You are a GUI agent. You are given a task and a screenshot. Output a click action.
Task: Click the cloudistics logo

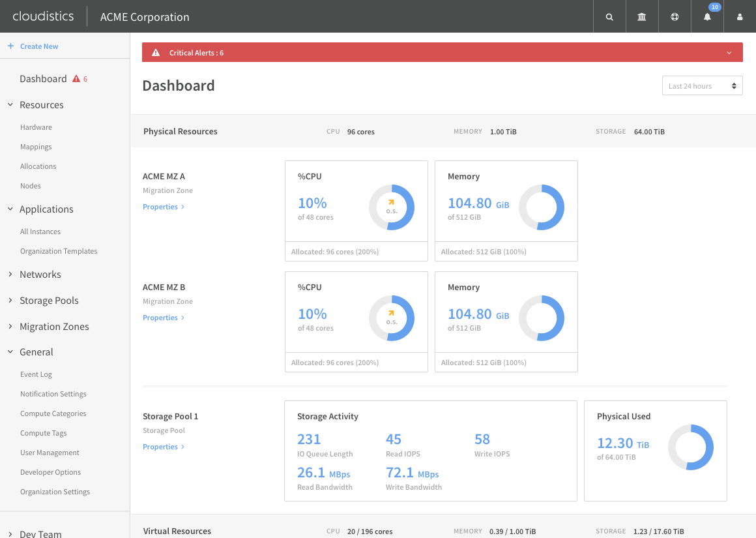(x=43, y=16)
